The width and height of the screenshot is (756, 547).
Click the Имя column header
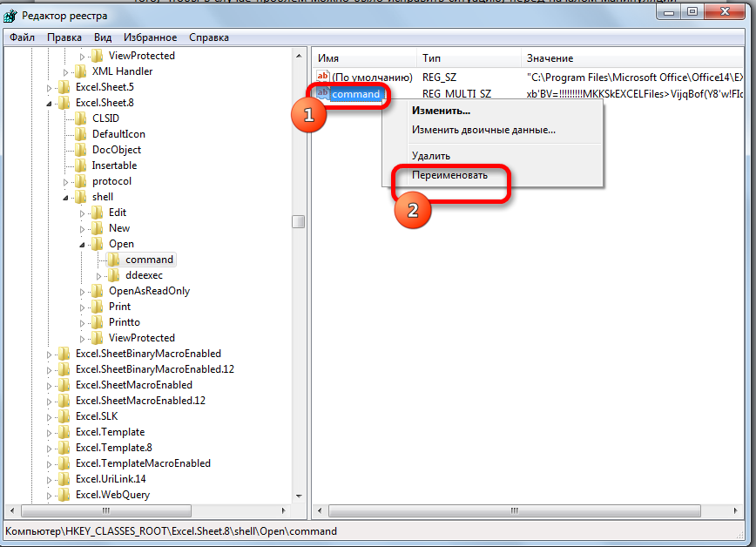(364, 58)
